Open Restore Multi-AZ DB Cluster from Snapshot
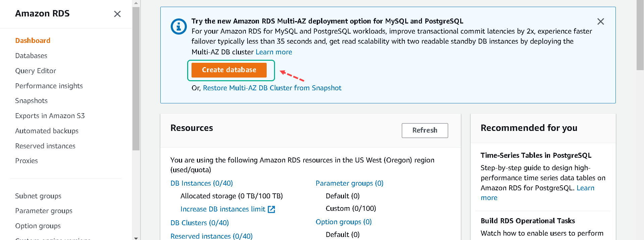 pos(272,88)
